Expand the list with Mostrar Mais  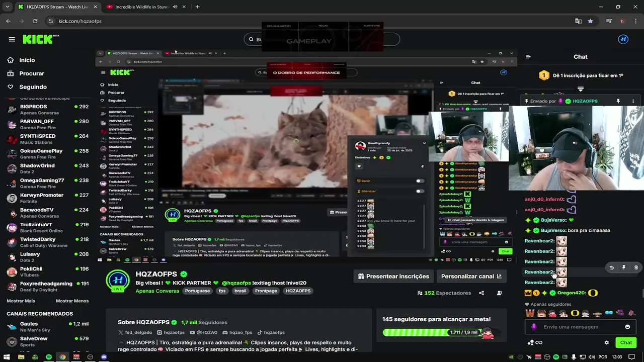click(21, 301)
